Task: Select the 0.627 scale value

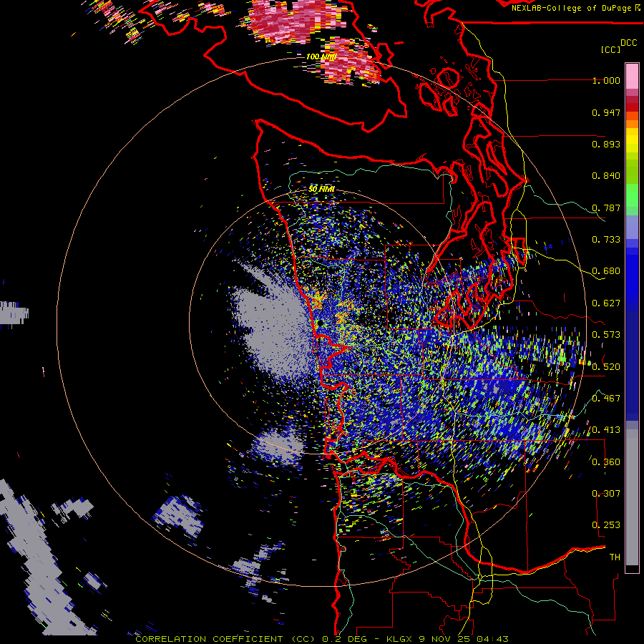Action: coord(606,303)
